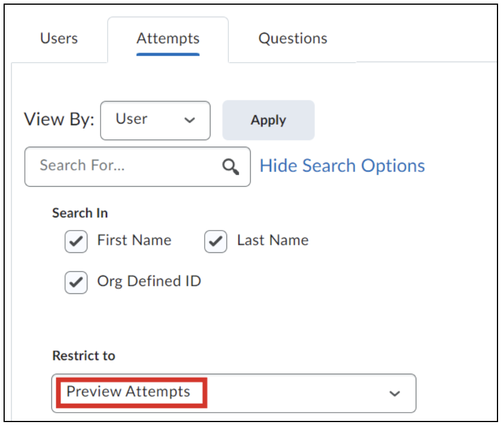Click the First Name label text
Image resolution: width=504 pixels, height=428 pixels.
coord(134,241)
